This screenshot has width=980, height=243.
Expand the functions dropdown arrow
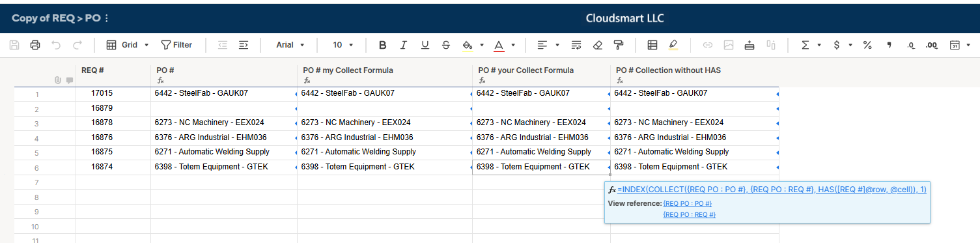819,45
